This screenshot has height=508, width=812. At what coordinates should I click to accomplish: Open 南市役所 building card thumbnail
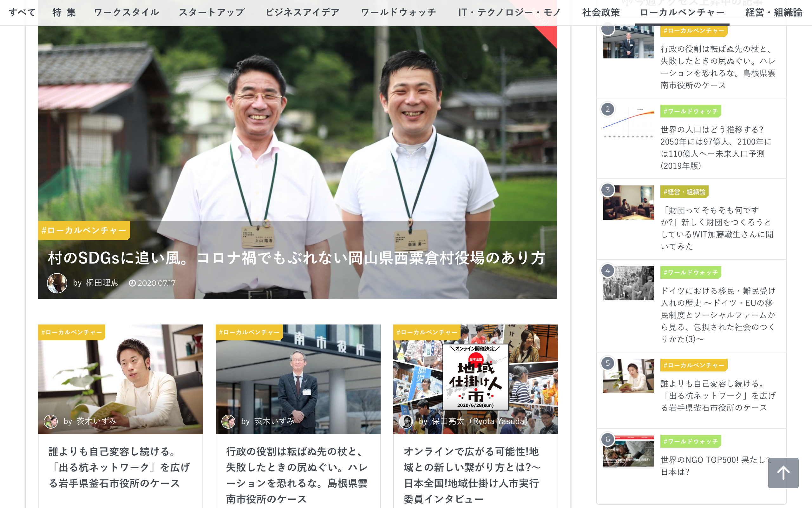coord(298,379)
